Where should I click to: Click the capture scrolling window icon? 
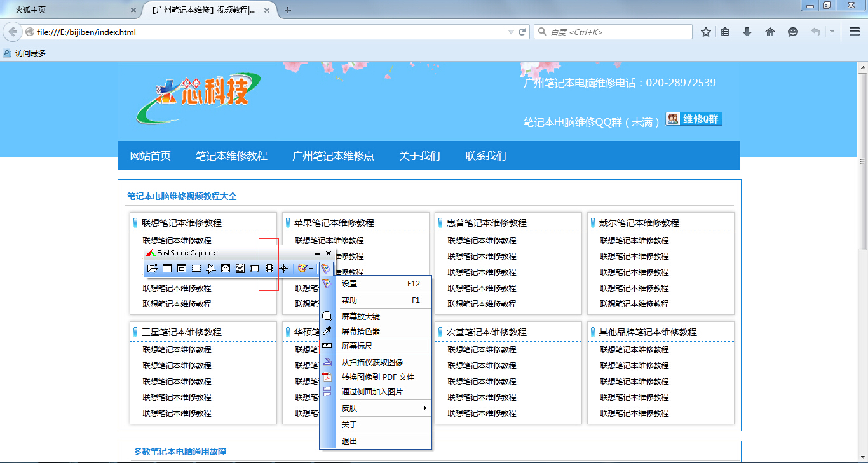tap(240, 269)
